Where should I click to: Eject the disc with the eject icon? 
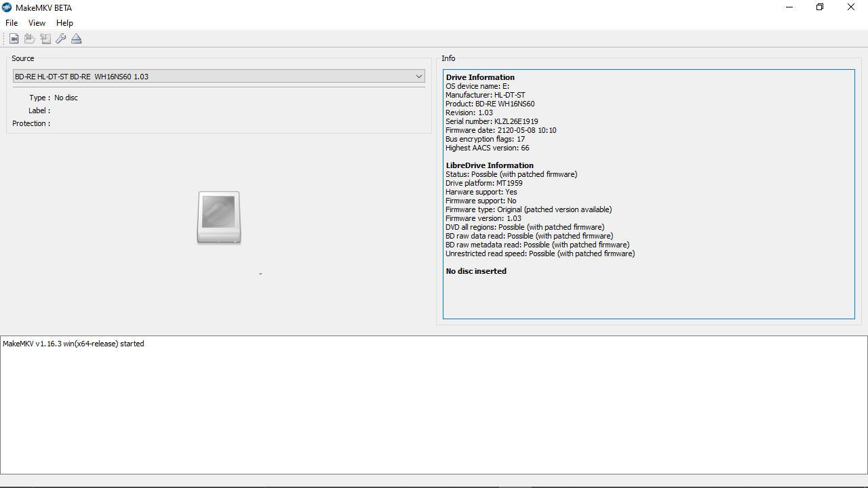pos(77,39)
